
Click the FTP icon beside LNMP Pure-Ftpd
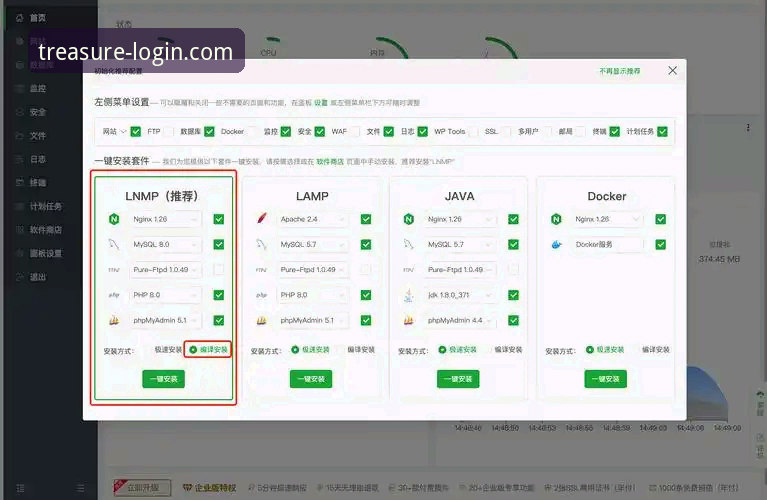(114, 270)
